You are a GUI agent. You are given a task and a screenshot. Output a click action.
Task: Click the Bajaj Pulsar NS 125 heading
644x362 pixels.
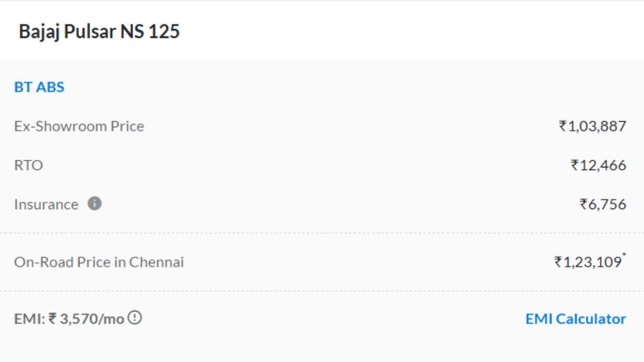100,32
